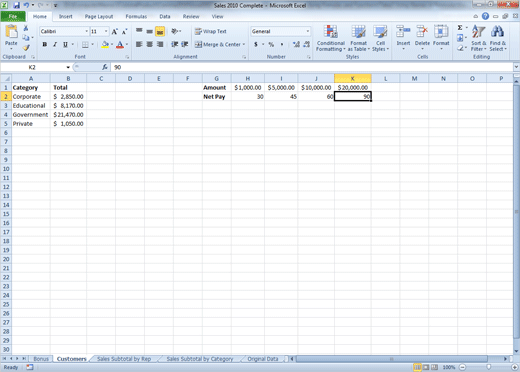Switch to the Formulas tab

tap(136, 16)
